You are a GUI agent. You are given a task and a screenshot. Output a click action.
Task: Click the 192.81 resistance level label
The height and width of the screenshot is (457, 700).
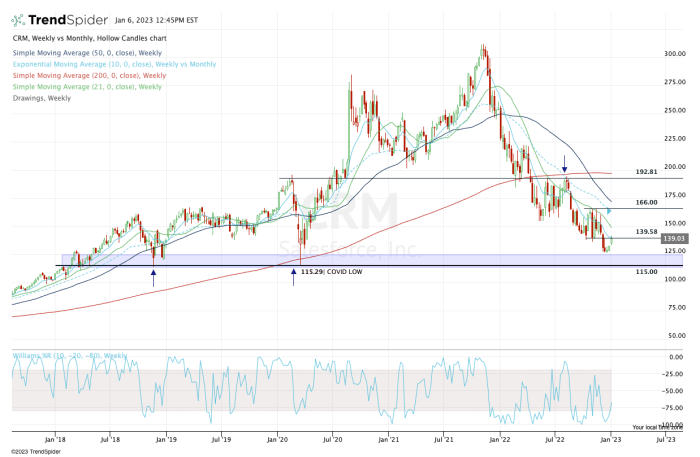(647, 172)
